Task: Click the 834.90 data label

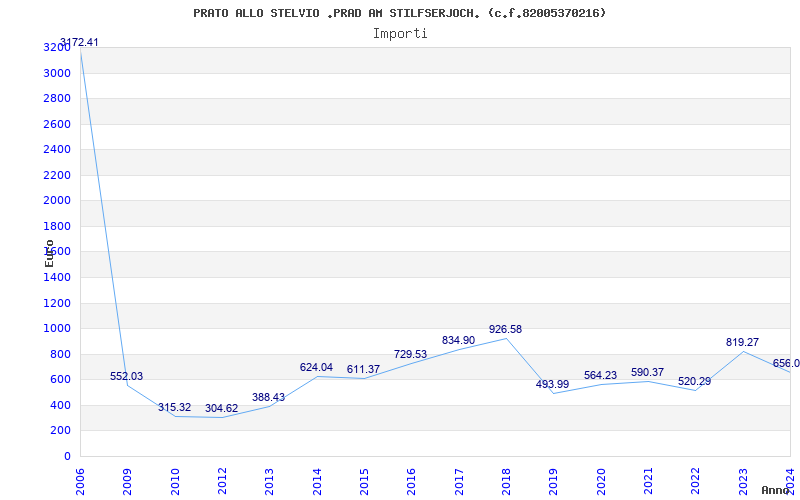Action: pos(458,340)
